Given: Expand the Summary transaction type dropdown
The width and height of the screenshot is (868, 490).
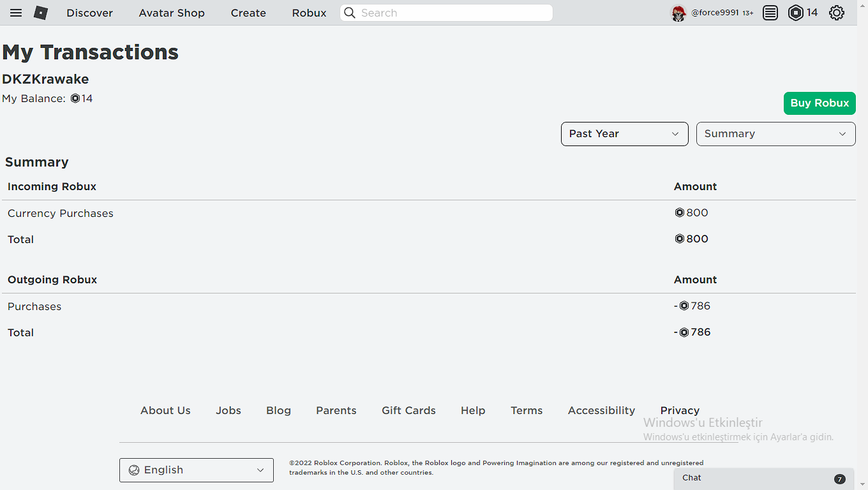Looking at the screenshot, I should click(776, 134).
